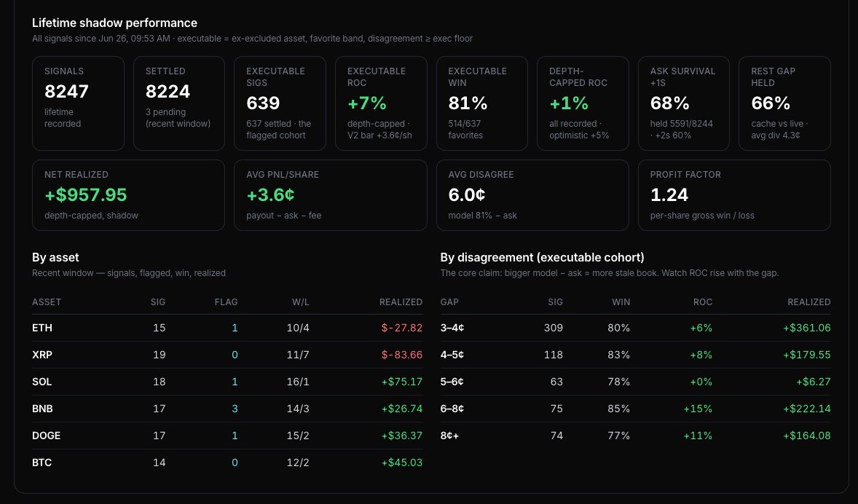Click the AVG DISAGREE 6.0¢ value

point(467,194)
